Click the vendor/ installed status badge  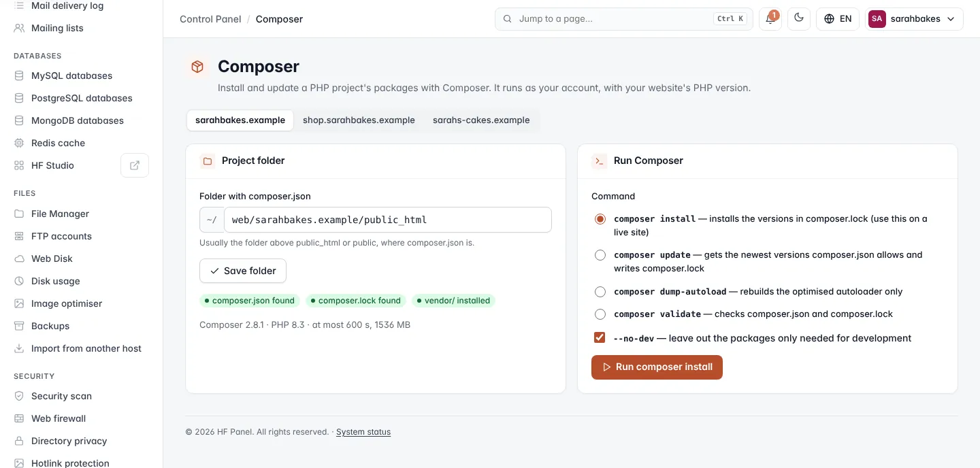coord(453,301)
